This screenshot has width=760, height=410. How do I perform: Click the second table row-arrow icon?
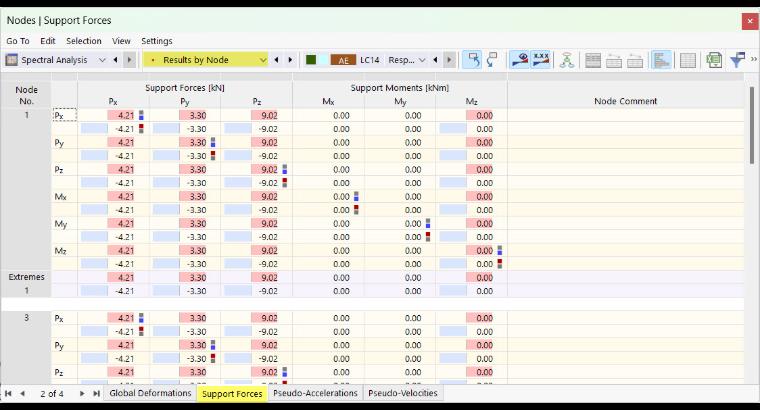click(614, 60)
